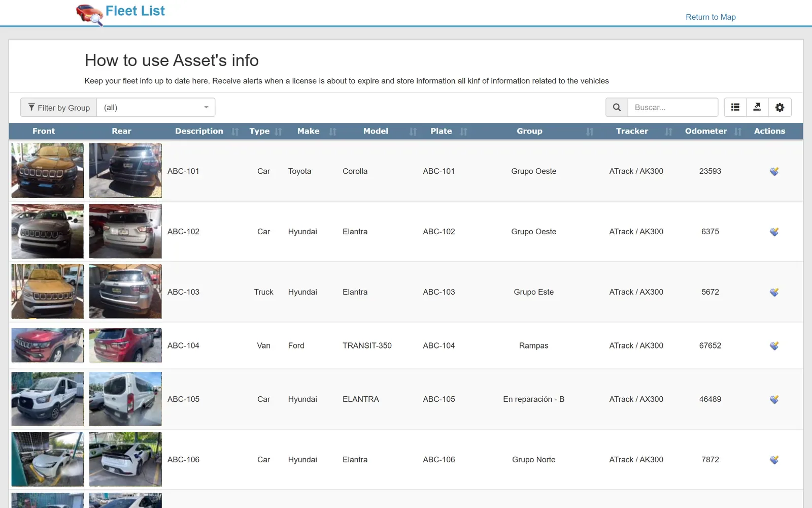Click the odometer value 7872

point(710,460)
